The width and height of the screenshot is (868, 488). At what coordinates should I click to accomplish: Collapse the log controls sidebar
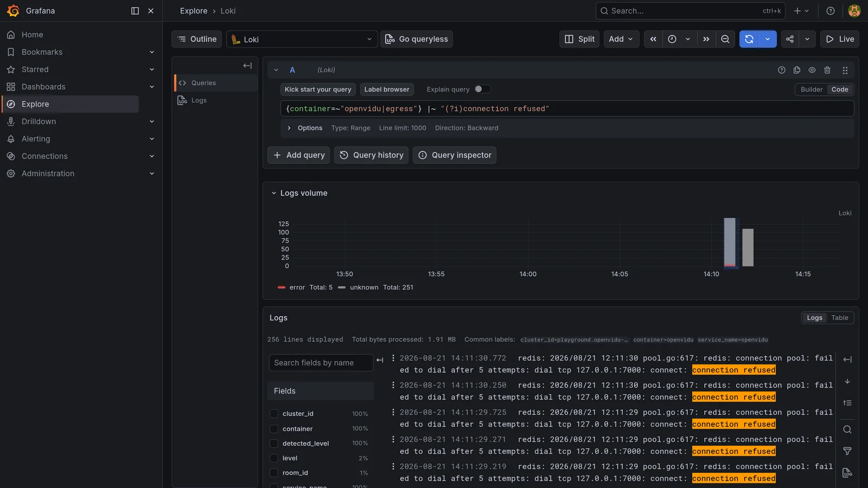point(847,359)
